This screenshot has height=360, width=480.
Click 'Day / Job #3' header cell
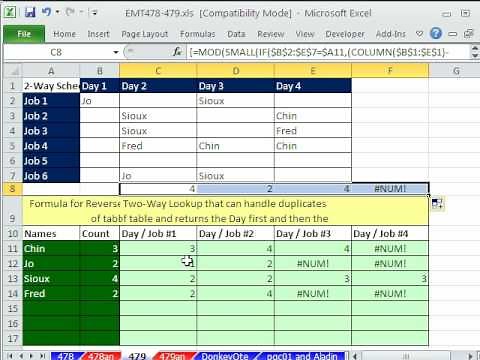click(313, 234)
